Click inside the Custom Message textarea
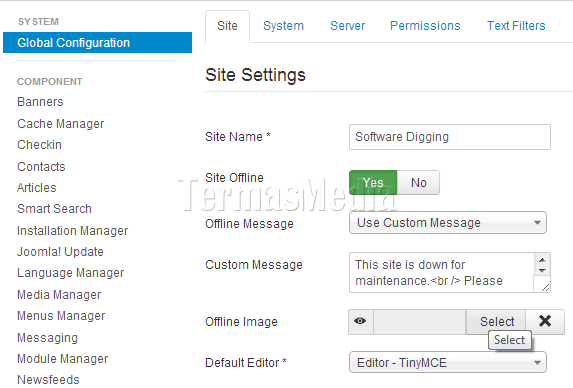Screen dimensions: 573x388 pos(442,273)
